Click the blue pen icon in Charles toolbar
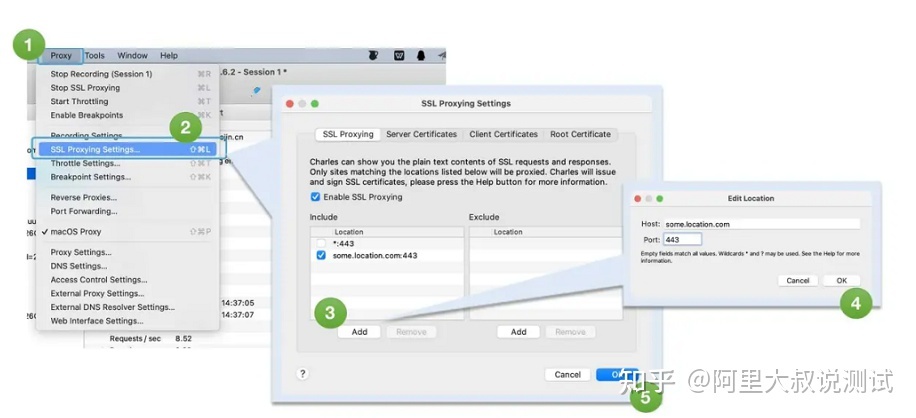The image size is (916, 418). 256,90
